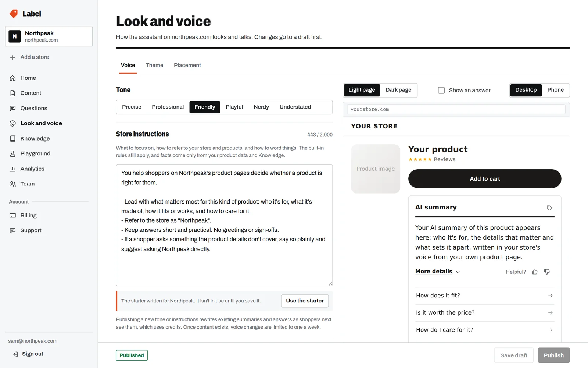588x368 pixels.
Task: Open the Northpeak store switcher
Action: 49,36
